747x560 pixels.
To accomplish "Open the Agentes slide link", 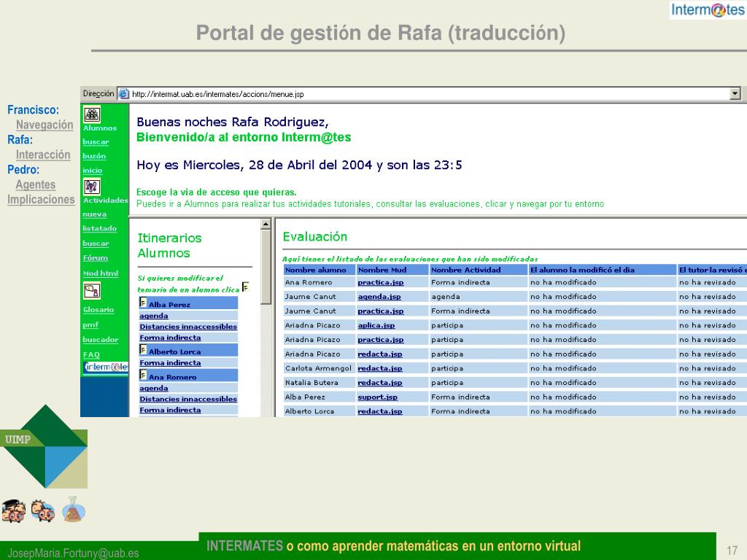I will tap(35, 184).
